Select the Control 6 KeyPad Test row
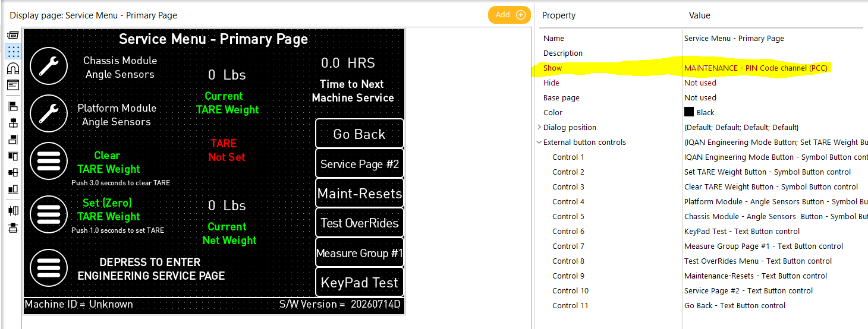 [x=702, y=231]
